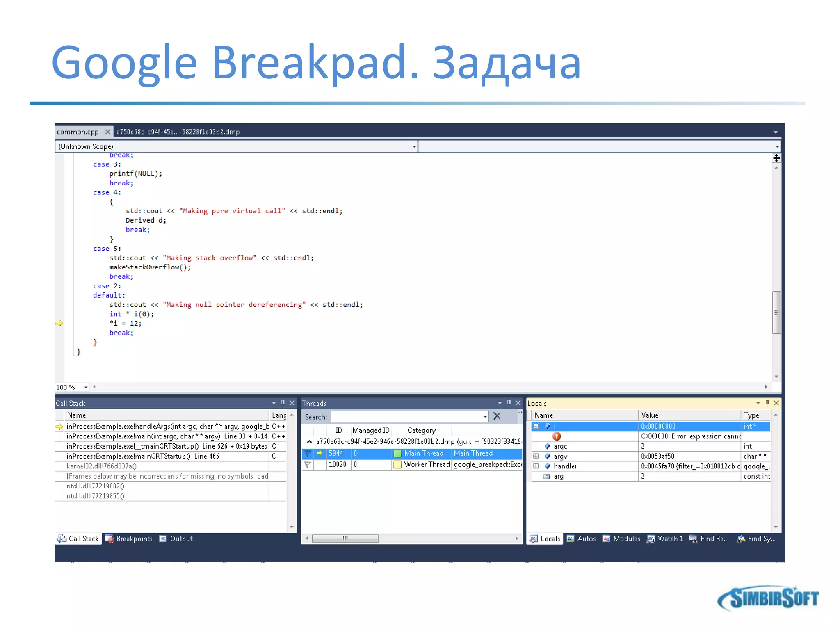Collapse the variable i in Locals
This screenshot has width=840, height=630.
(x=536, y=427)
